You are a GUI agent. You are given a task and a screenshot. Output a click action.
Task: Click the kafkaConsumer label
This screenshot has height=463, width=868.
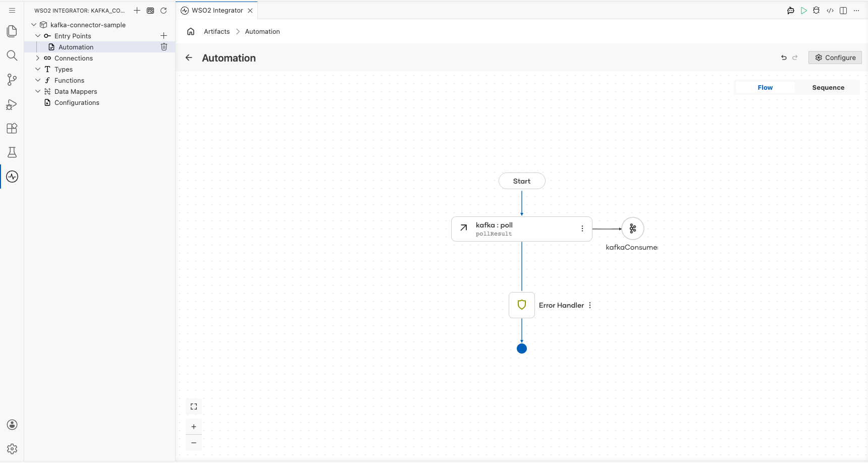632,247
